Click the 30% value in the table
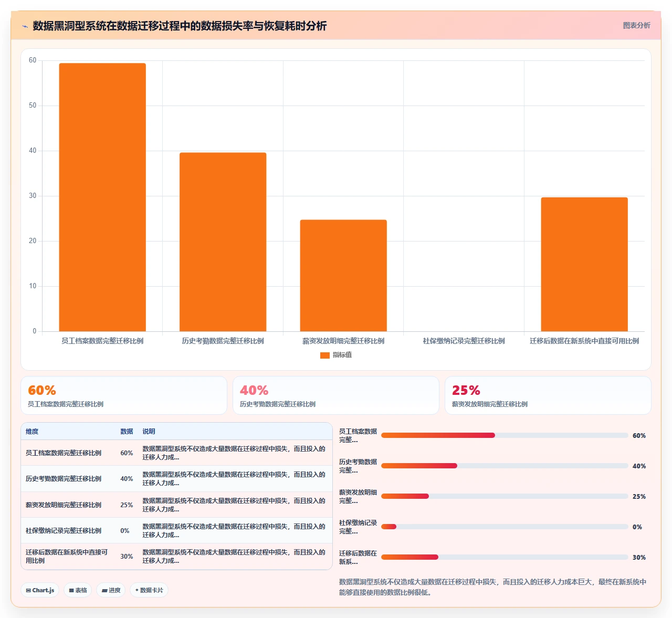Screen dimensions: 672x618 [127, 557]
